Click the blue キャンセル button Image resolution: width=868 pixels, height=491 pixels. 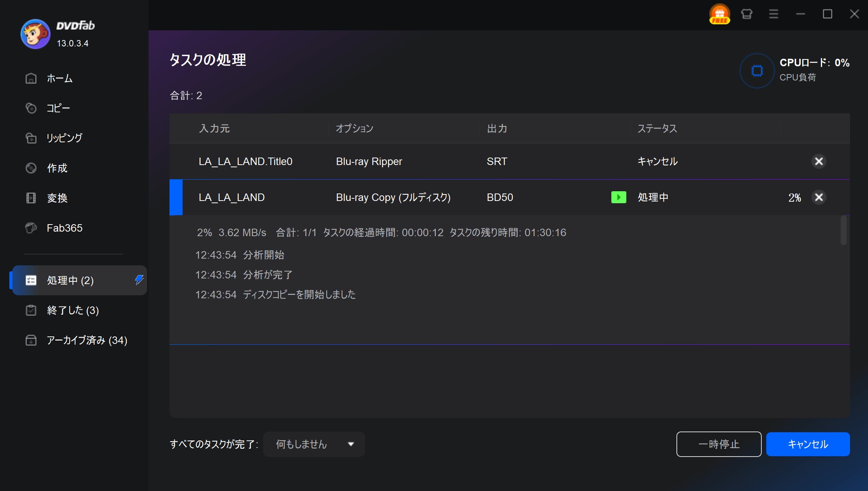click(808, 444)
